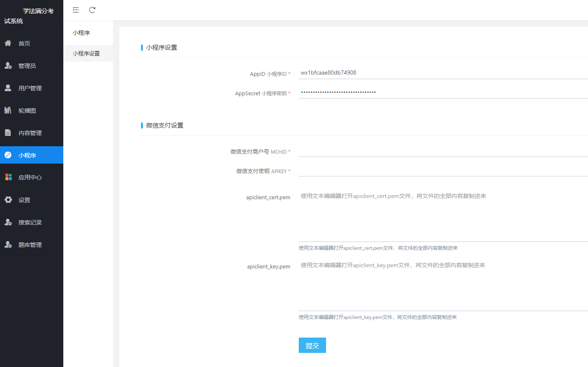Click the 内容管理 document icon
The height and width of the screenshot is (367, 588).
[8, 133]
